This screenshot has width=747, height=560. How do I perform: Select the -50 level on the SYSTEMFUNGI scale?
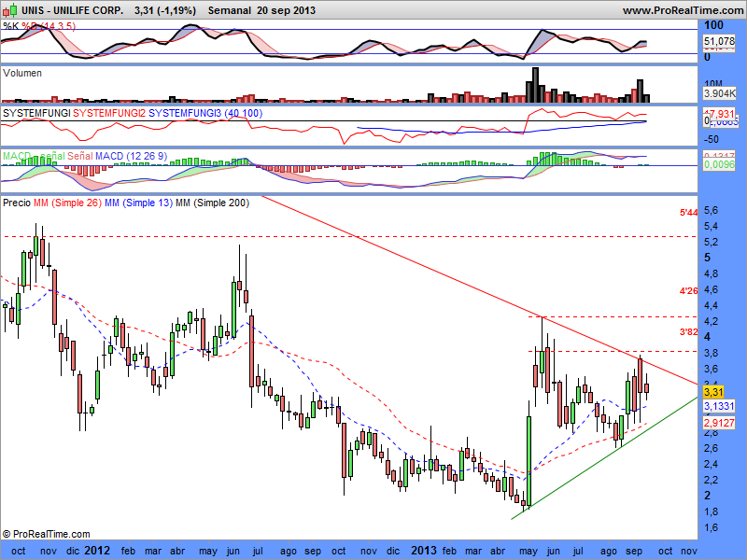pyautogui.click(x=712, y=139)
